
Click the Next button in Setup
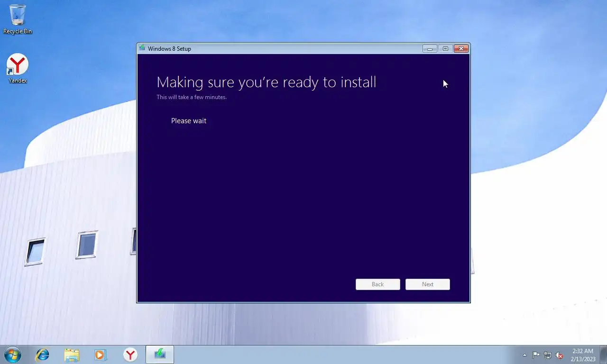point(428,284)
